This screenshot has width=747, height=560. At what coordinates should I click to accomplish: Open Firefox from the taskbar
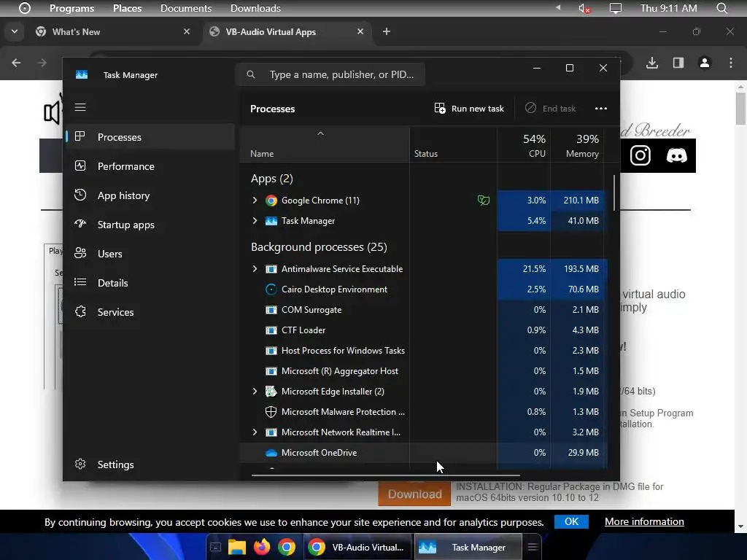pyautogui.click(x=262, y=547)
